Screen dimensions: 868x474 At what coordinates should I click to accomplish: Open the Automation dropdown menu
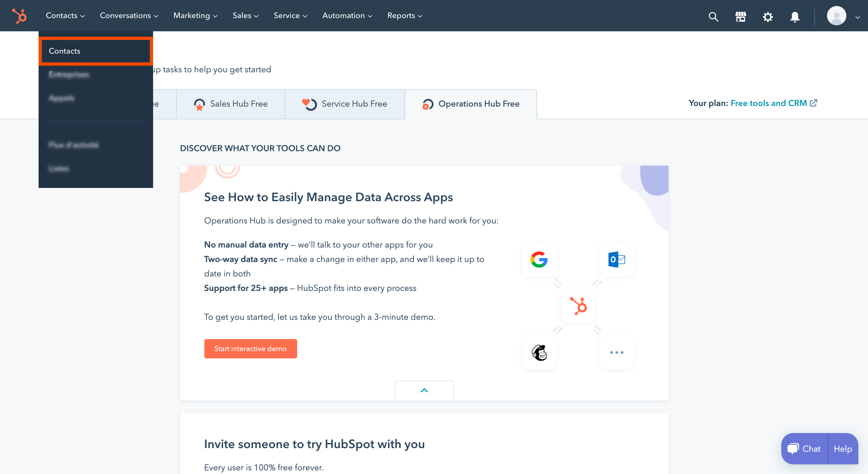click(x=348, y=15)
